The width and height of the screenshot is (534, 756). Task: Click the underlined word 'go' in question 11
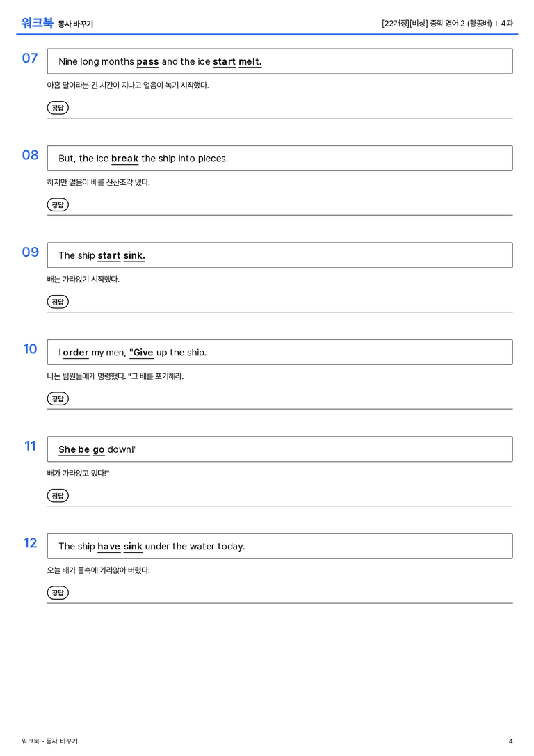[x=99, y=449]
